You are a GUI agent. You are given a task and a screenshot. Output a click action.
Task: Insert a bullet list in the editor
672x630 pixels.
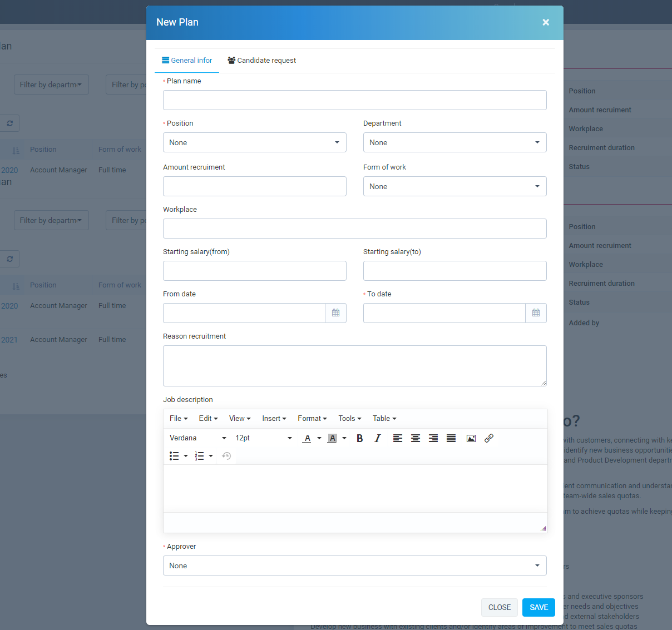pos(174,456)
